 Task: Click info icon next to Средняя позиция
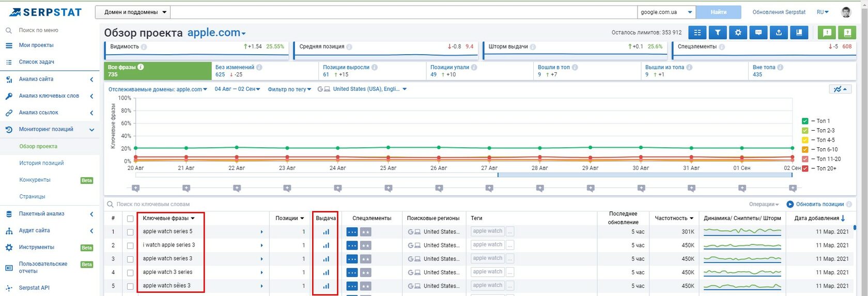[349, 47]
